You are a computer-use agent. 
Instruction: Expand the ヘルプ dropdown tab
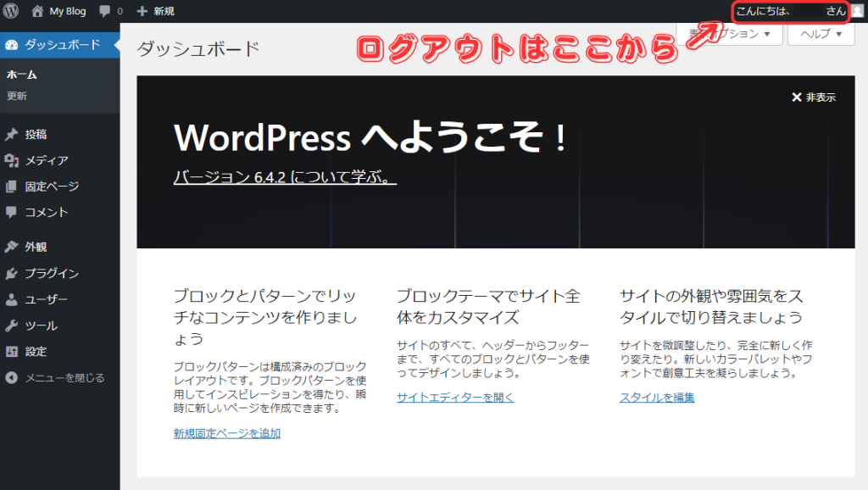click(x=821, y=34)
